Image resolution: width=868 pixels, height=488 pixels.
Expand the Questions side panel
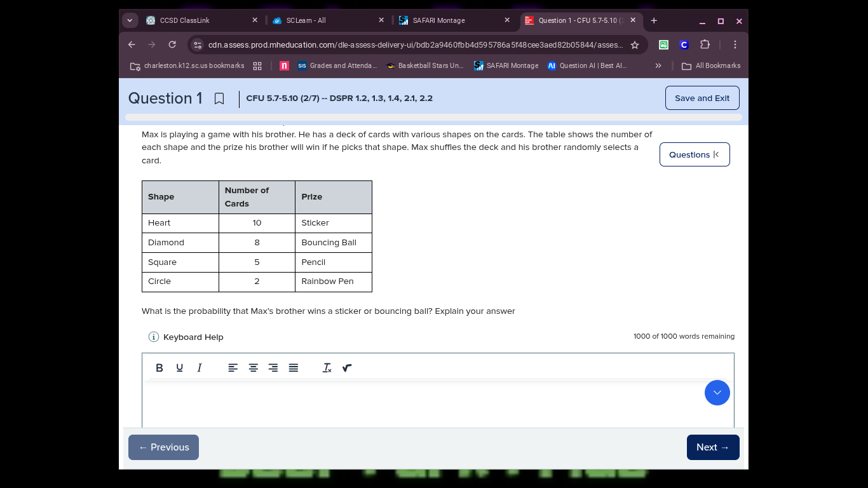[694, 154]
